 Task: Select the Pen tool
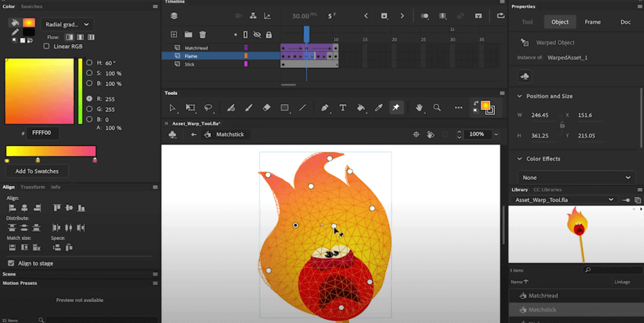click(325, 108)
